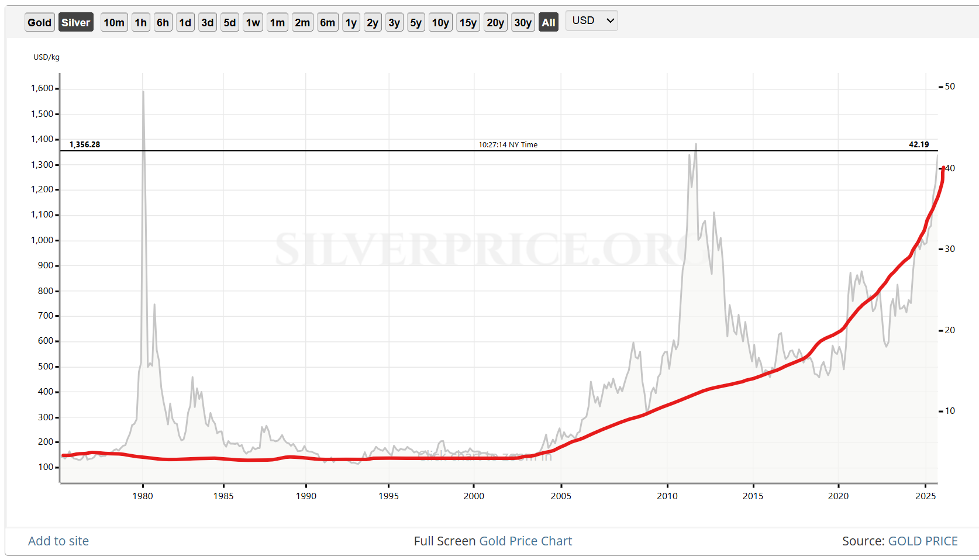The image size is (979, 560).
Task: Click the 2005 year axis label
Action: coord(561,496)
